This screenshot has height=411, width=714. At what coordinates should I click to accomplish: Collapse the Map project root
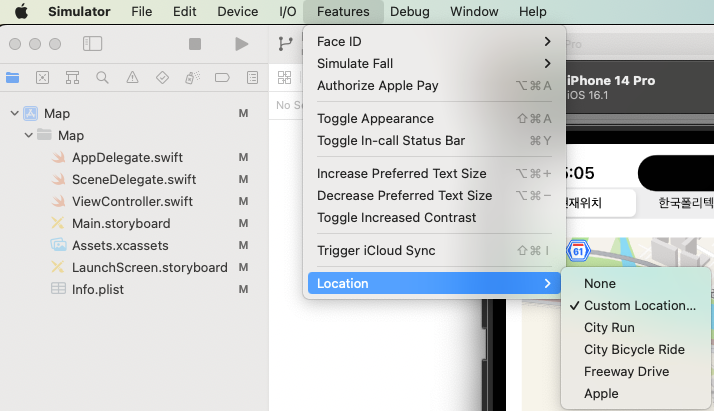12,113
